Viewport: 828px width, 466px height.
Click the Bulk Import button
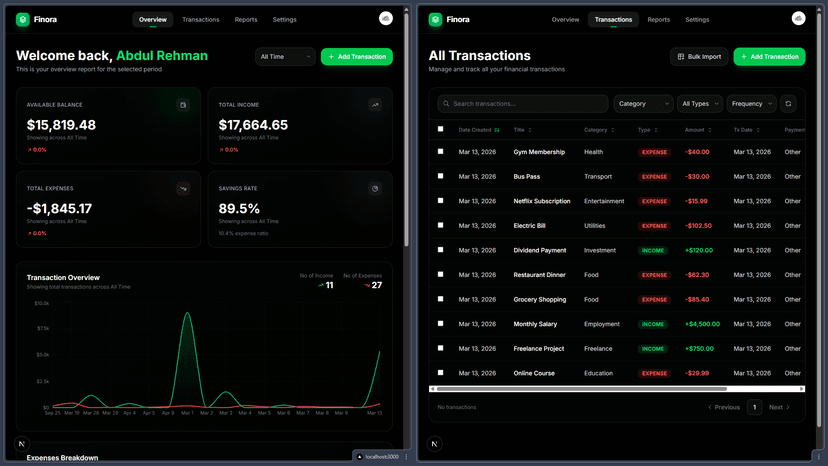pyautogui.click(x=699, y=57)
